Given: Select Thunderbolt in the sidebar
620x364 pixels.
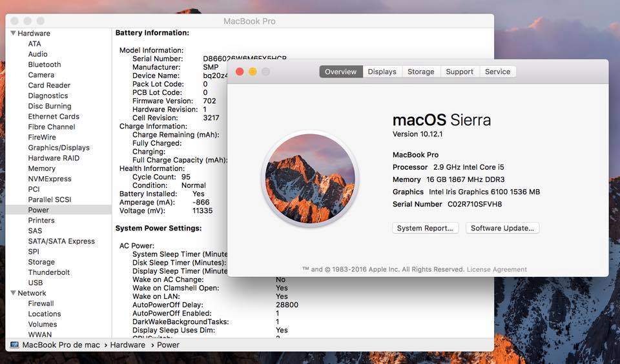Looking at the screenshot, I should coord(49,272).
